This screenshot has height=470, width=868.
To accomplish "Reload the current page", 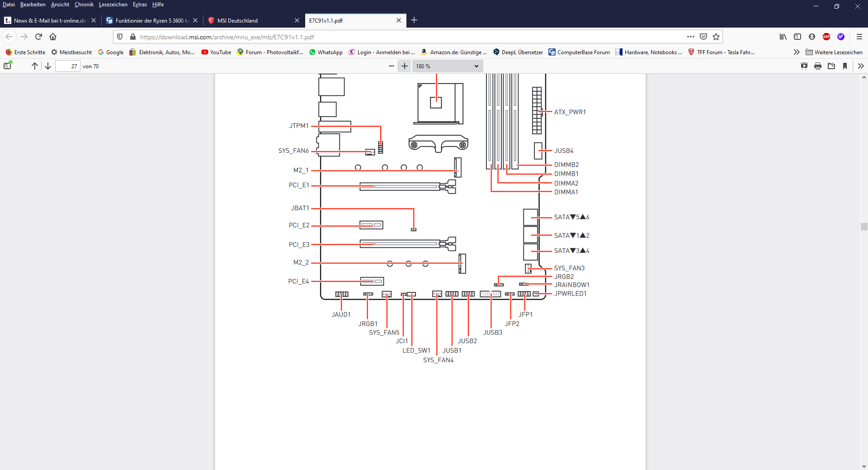I will [x=38, y=37].
